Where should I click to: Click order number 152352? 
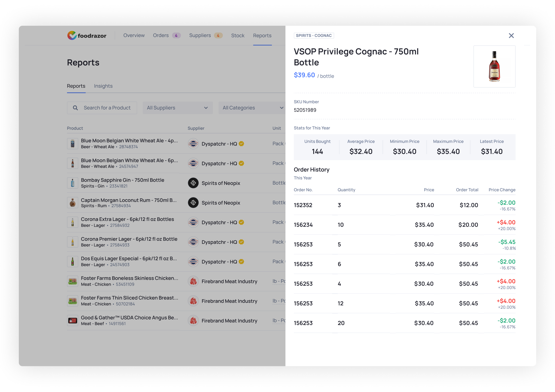[303, 205]
